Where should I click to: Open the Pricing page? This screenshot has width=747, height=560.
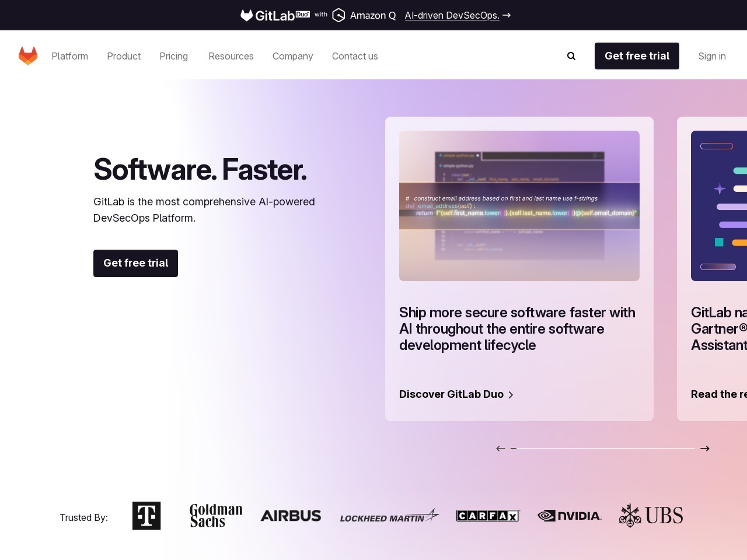tap(173, 56)
